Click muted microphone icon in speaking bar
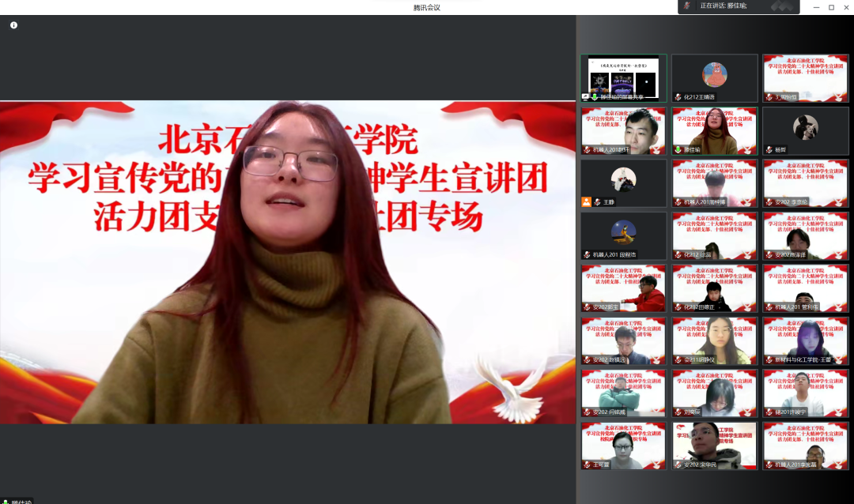The height and width of the screenshot is (504, 854). (687, 6)
